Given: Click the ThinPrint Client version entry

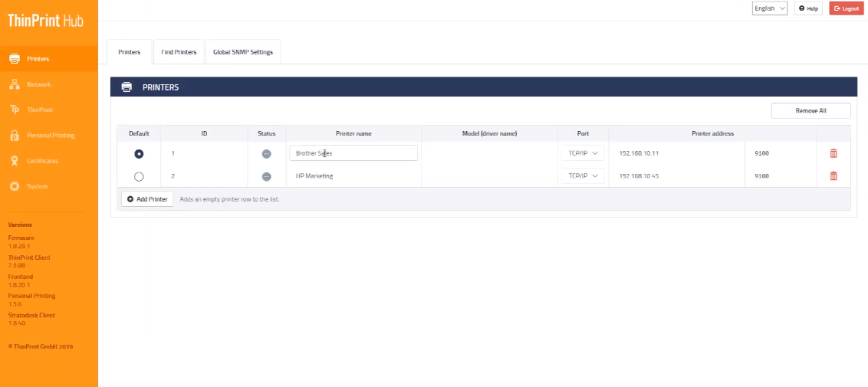Looking at the screenshot, I should [29, 261].
